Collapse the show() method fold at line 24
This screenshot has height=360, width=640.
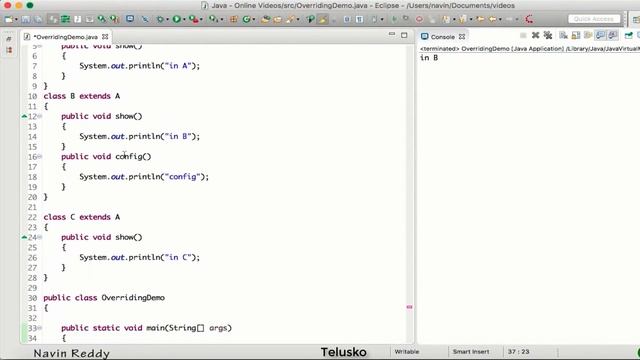point(40,237)
